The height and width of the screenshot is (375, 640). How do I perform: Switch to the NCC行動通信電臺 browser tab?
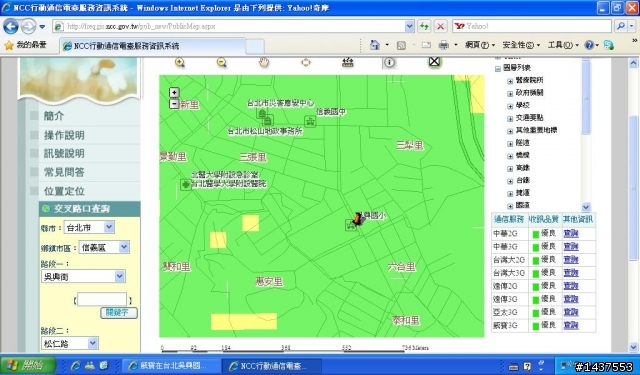[x=153, y=46]
